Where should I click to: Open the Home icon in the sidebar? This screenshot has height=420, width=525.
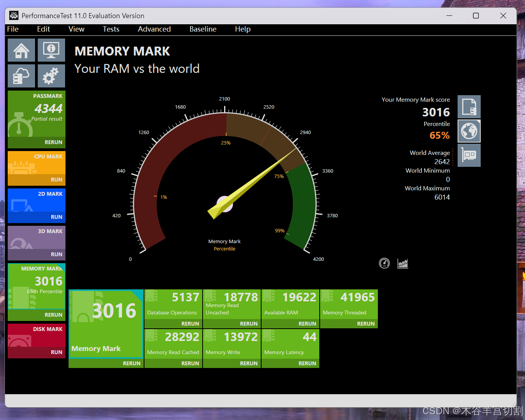(x=21, y=50)
